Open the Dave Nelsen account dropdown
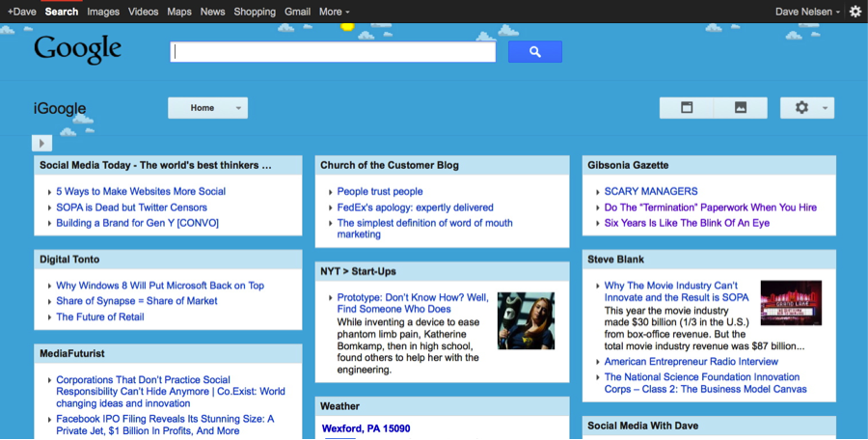The image size is (868, 440). point(807,12)
